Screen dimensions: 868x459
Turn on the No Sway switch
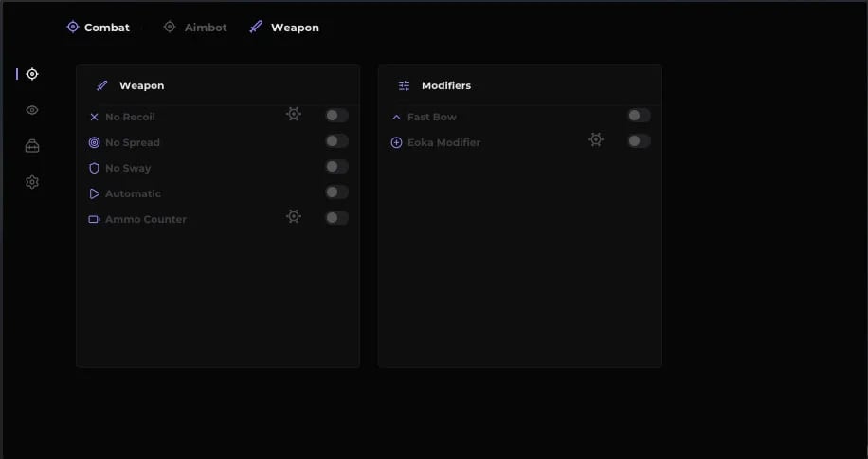point(336,166)
